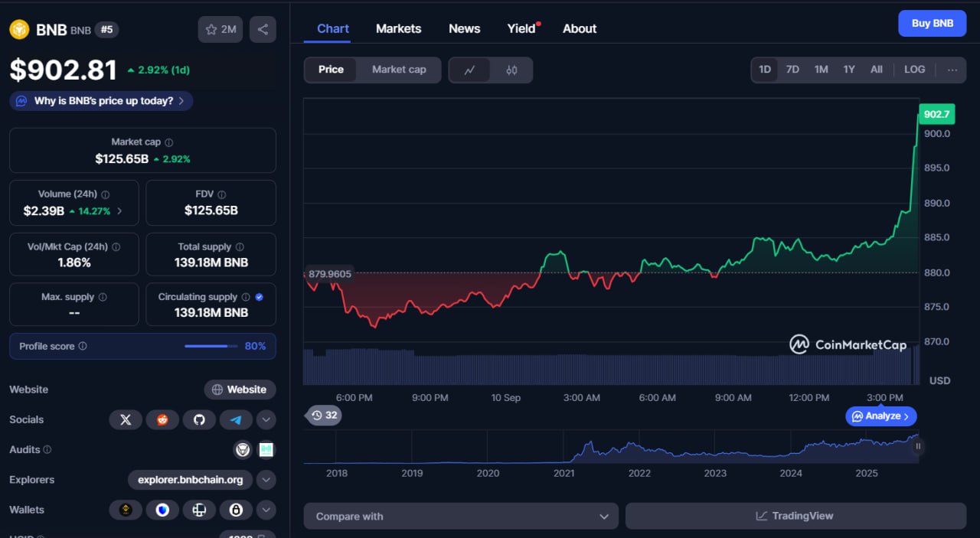Open 'Why is BNB's price up today?'
The image size is (980, 538).
coord(101,101)
